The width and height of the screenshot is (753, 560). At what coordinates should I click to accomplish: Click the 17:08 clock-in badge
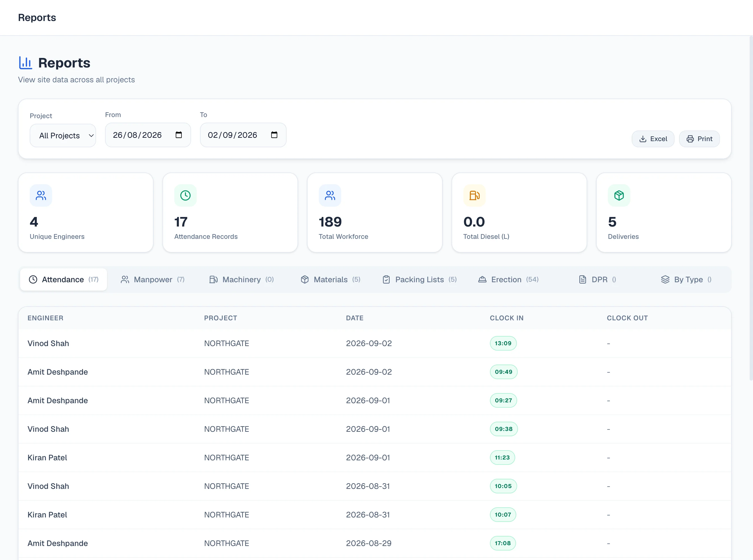(x=503, y=543)
